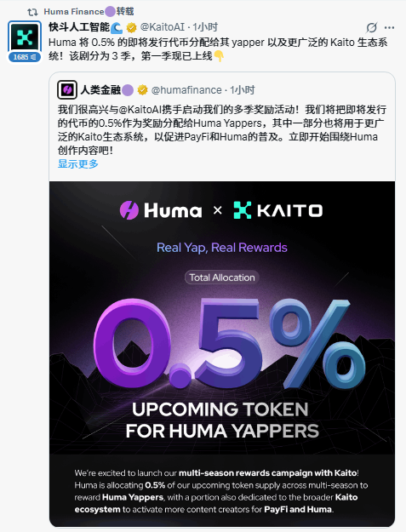The height and width of the screenshot is (532, 406).
Task: Click KaitoAI's gold verified badge
Action: 132,27
